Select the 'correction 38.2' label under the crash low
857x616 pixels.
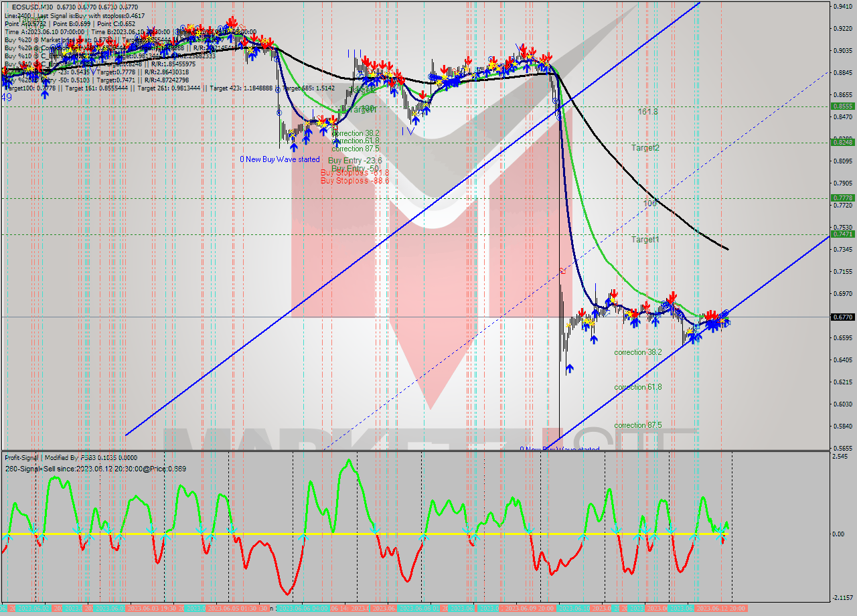click(x=638, y=352)
